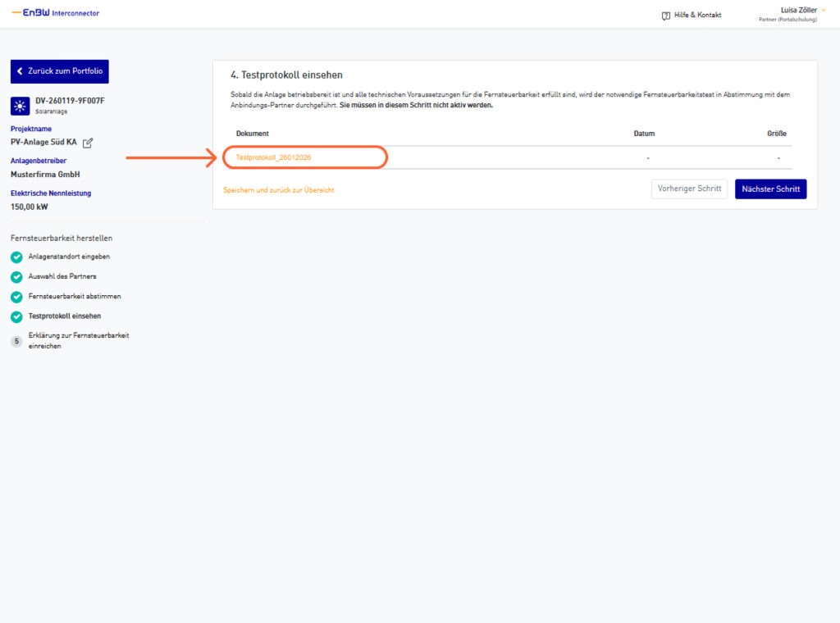Viewport: 840px width, 623px height.
Task: Click the checkmark beside Testprotokoll einsehen
Action: (16, 316)
